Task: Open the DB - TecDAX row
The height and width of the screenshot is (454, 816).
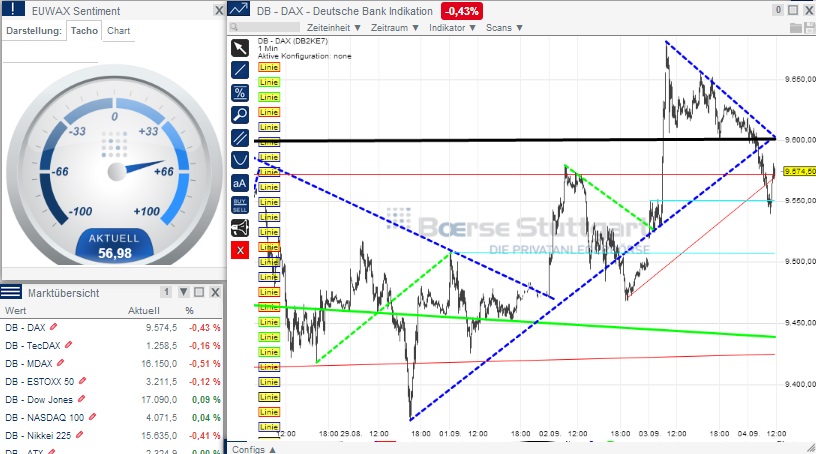Action: (112, 345)
